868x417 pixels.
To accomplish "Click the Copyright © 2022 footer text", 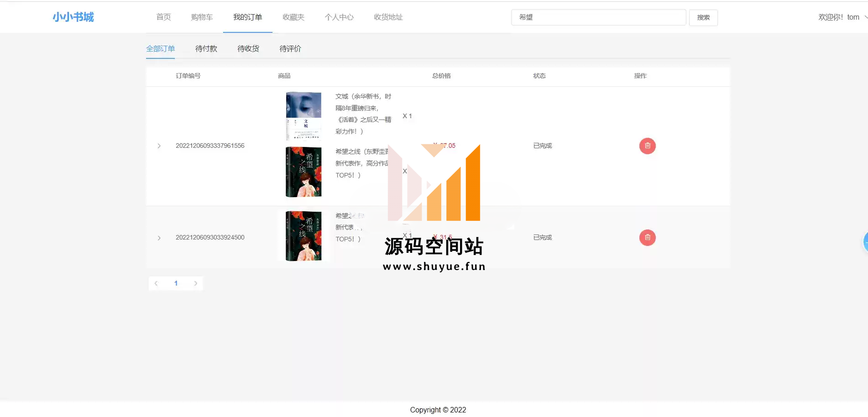I will click(x=438, y=410).
